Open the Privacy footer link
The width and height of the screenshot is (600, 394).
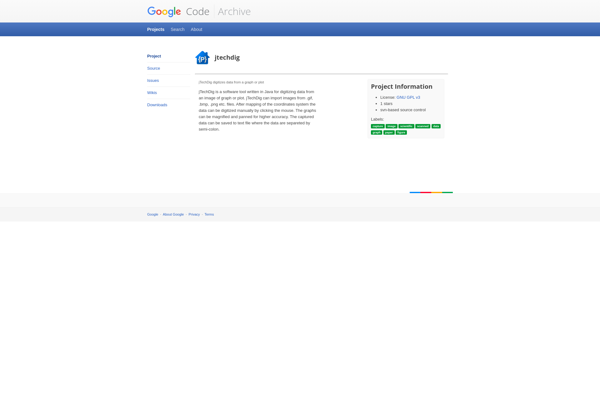point(194,215)
